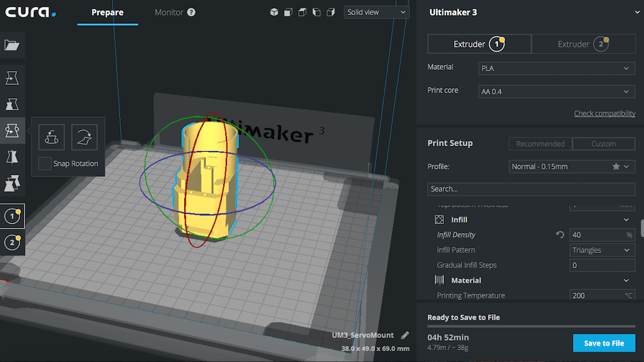Image resolution: width=644 pixels, height=362 pixels.
Task: Open file with the folder icon
Action: (x=12, y=45)
